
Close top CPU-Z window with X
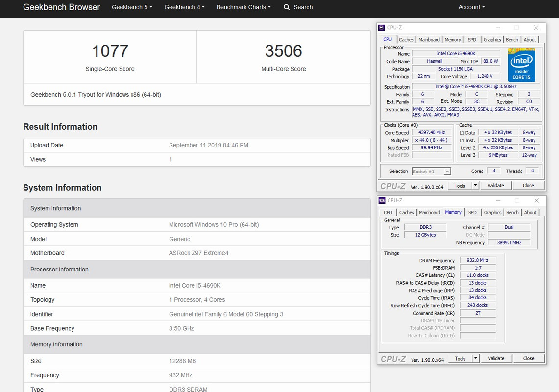click(x=536, y=28)
